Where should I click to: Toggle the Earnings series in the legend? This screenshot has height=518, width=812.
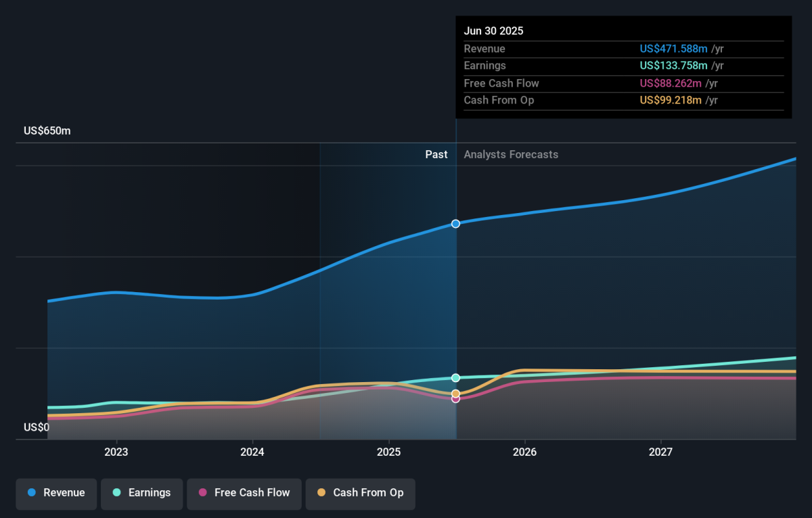[x=141, y=493]
